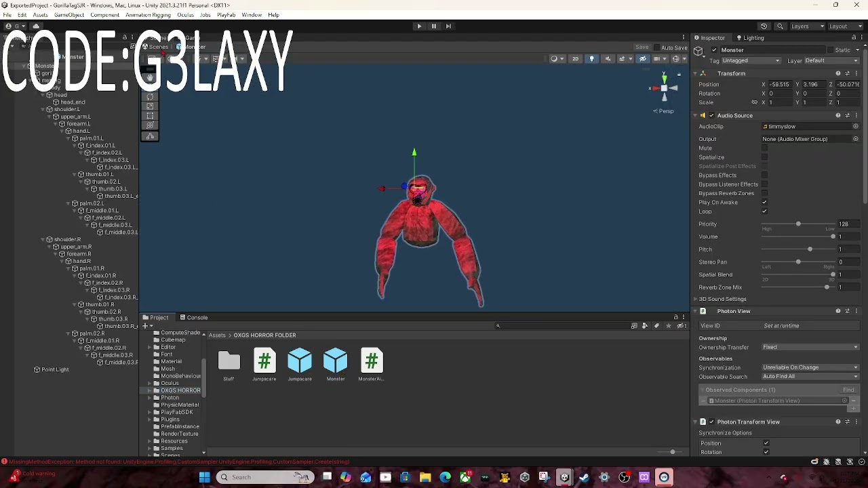This screenshot has height=488, width=868.
Task: Select the Rotate tool in the scene overlay
Action: (x=150, y=97)
